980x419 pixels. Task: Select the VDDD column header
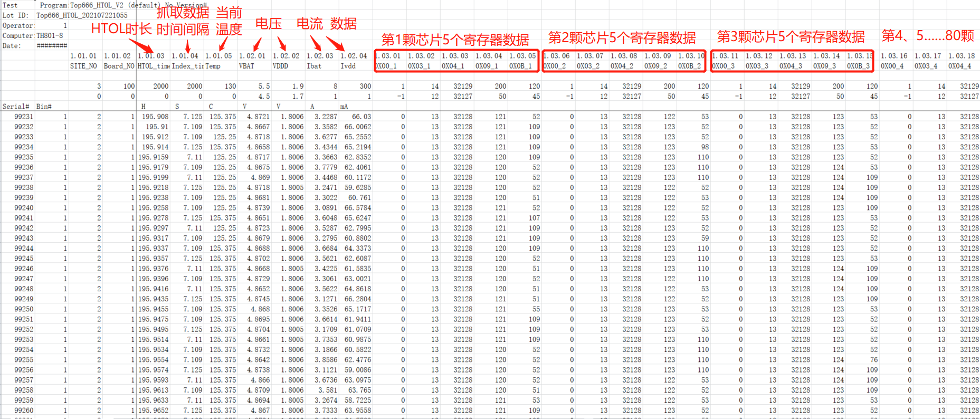[280, 66]
